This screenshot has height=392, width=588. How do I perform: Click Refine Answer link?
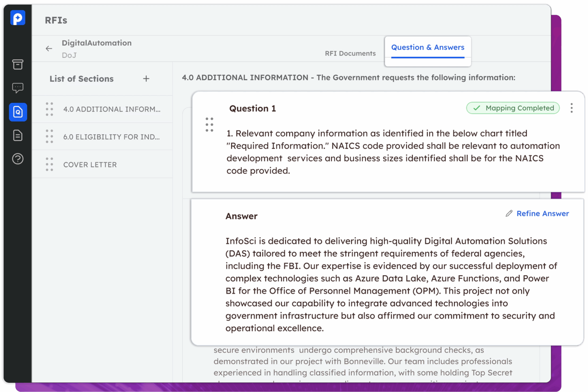(543, 214)
